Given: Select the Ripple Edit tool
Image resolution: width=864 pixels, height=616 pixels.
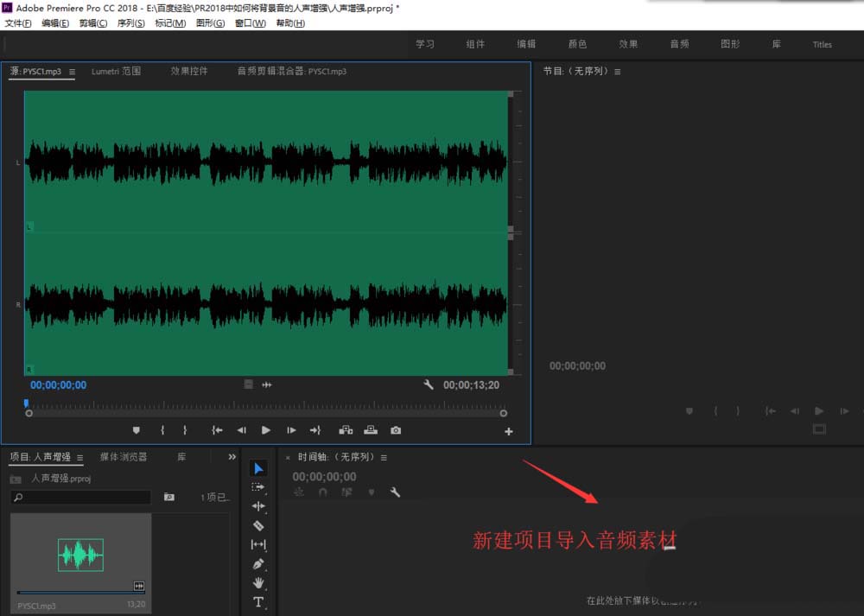Looking at the screenshot, I should [258, 505].
